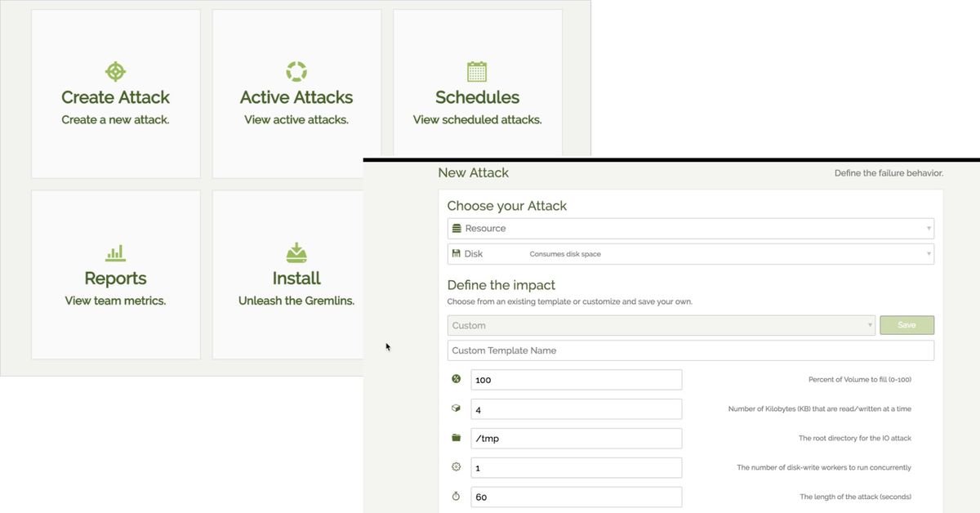Click the "Choose from an existing template" helper text
The height and width of the screenshot is (513, 980).
point(570,301)
